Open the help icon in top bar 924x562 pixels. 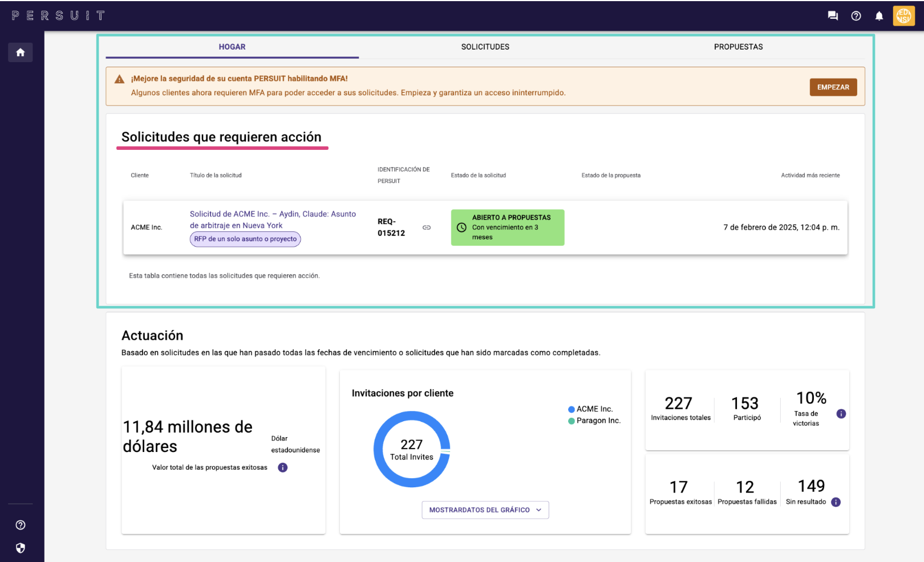click(x=856, y=16)
